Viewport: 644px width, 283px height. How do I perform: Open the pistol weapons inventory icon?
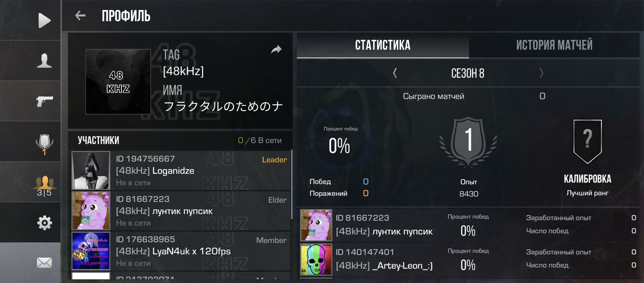coord(44,101)
